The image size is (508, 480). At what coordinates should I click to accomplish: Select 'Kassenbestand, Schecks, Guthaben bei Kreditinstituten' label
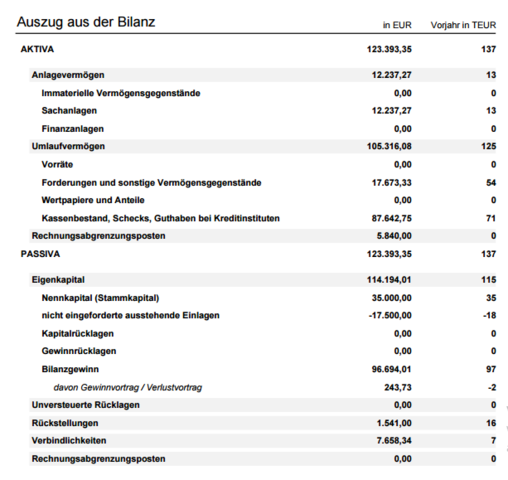[160, 219]
